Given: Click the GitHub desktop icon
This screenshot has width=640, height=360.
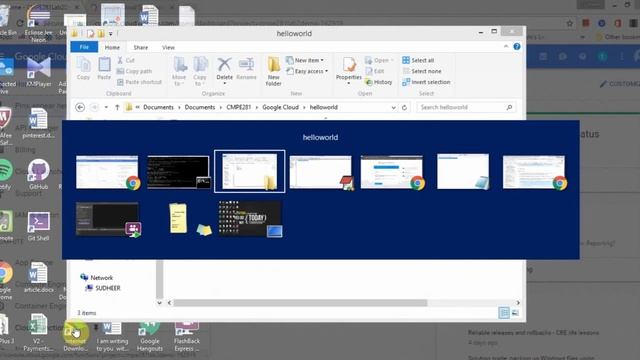Looking at the screenshot, I should [38, 175].
